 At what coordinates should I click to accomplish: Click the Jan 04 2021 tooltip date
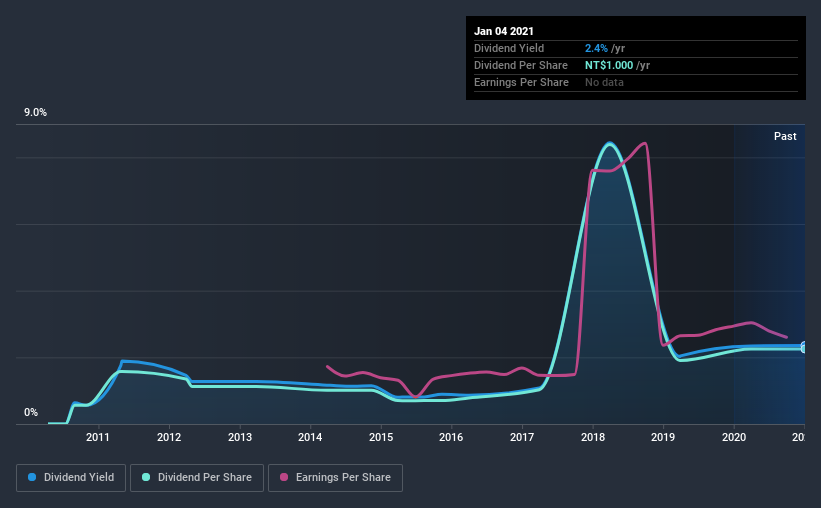[504, 31]
